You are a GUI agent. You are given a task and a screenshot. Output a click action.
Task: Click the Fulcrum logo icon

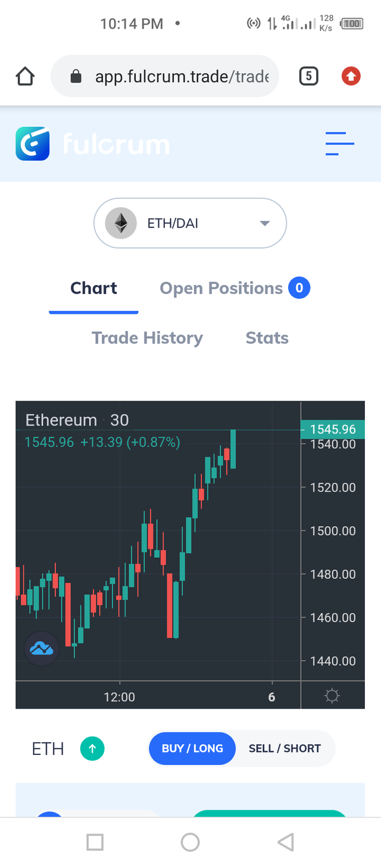point(33,143)
